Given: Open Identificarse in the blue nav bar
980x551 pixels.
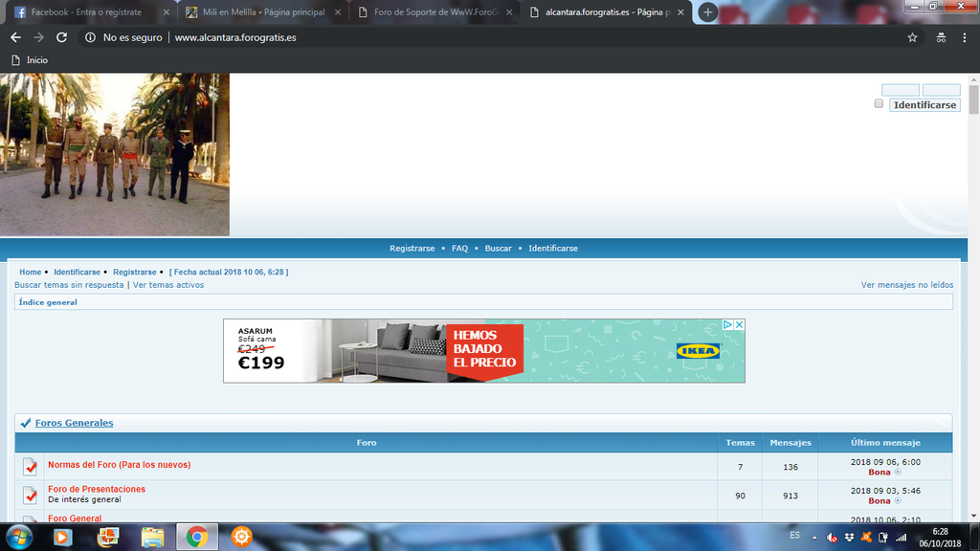Looking at the screenshot, I should [553, 249].
